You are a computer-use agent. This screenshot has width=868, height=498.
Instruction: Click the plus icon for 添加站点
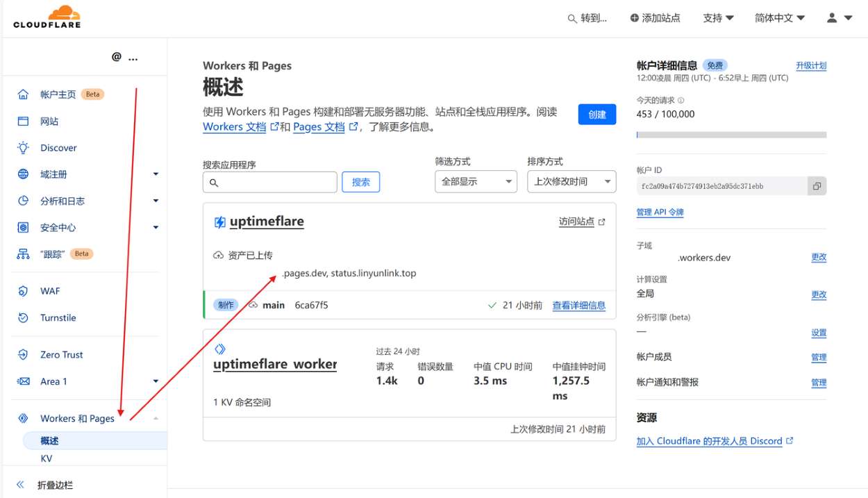(x=635, y=18)
